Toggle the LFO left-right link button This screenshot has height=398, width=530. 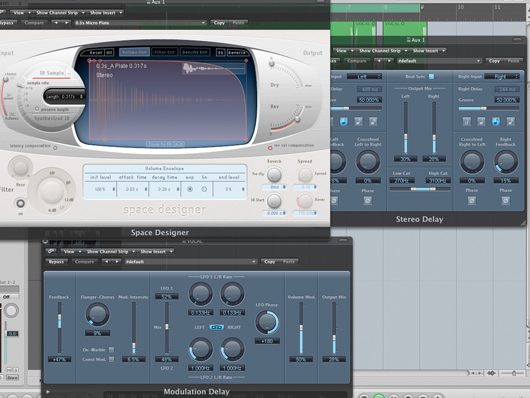[x=216, y=327]
